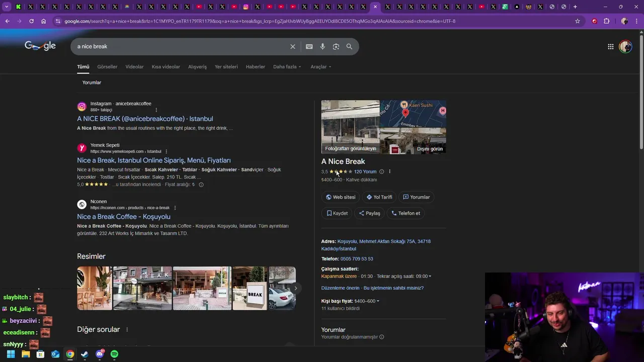Show next images with the carousel arrow

click(x=296, y=288)
